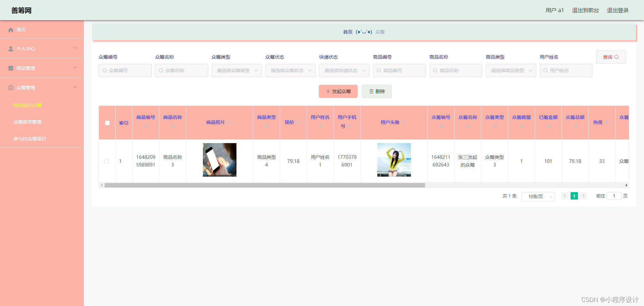Click the sort arrows on 现价 column

[298, 122]
